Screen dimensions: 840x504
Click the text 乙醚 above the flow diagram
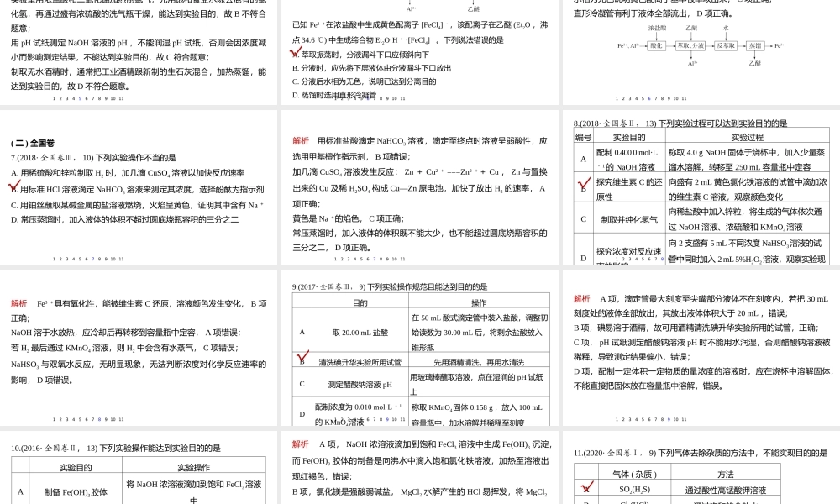click(691, 28)
